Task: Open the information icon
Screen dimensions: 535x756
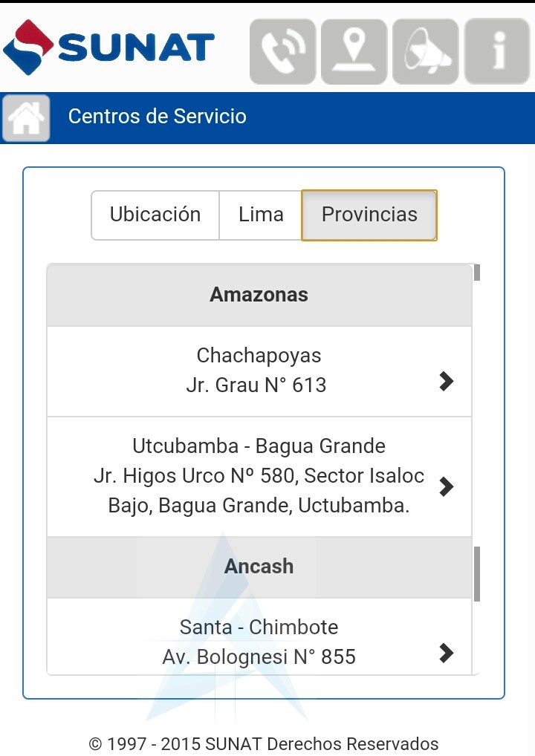Action: [497, 51]
